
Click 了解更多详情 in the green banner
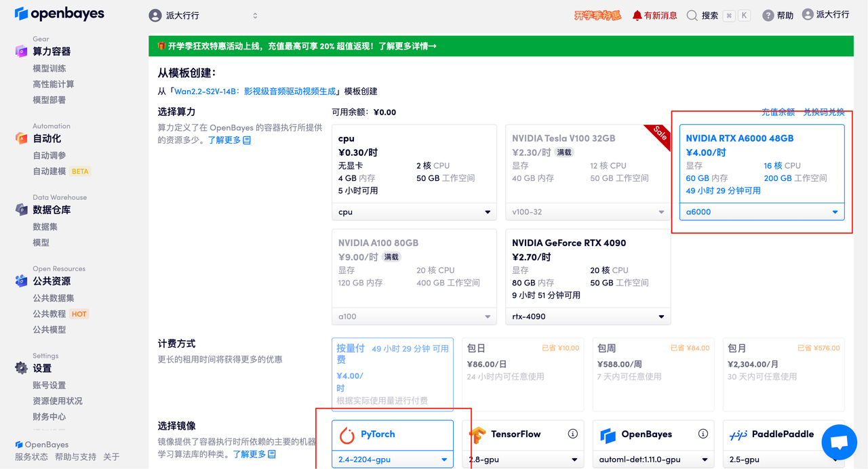coord(407,46)
